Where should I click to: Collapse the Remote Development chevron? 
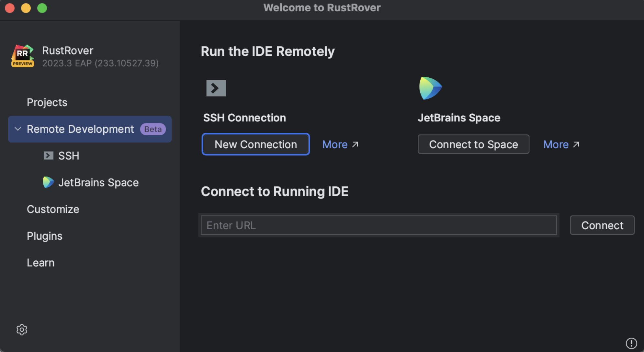(18, 129)
